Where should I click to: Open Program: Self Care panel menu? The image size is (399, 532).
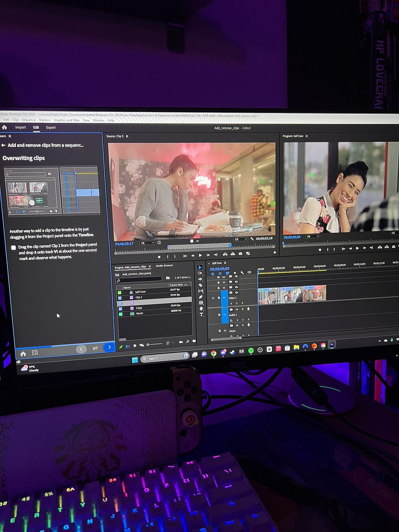tap(307, 136)
